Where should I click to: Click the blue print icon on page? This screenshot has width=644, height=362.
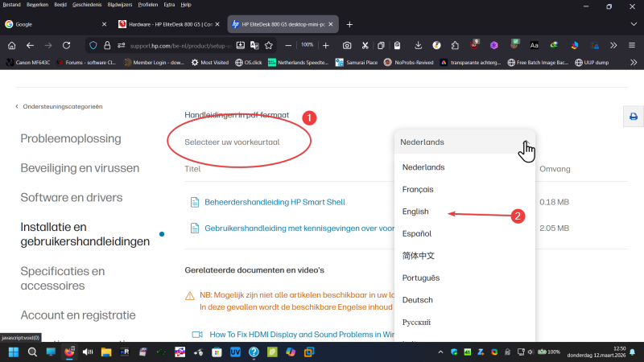click(x=633, y=117)
